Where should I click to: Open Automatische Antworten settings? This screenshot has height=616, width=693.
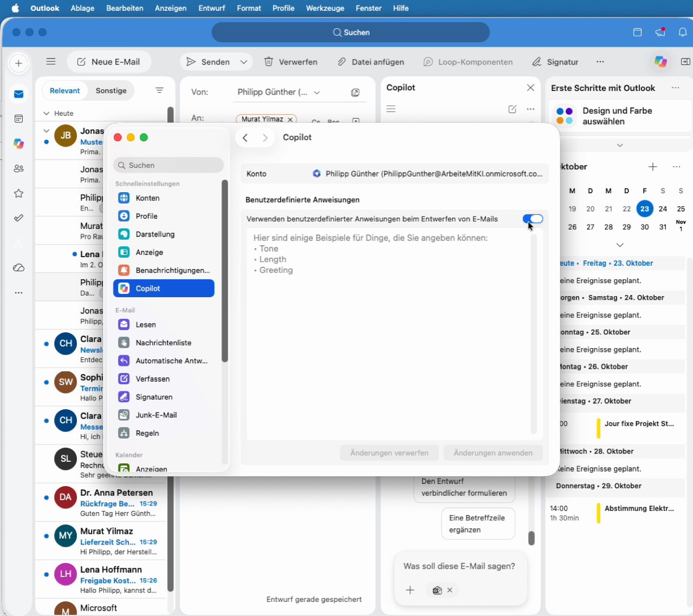[164, 361]
